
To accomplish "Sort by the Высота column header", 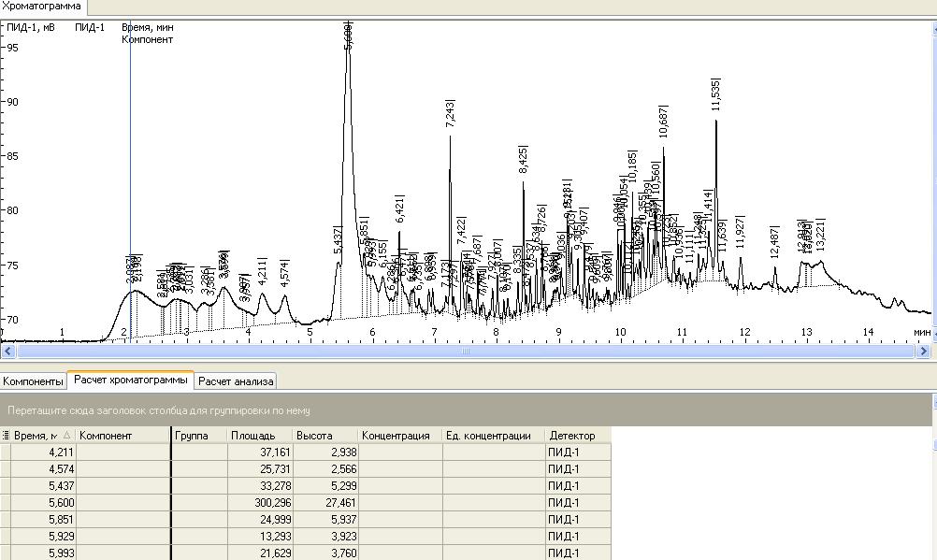I will click(x=324, y=436).
